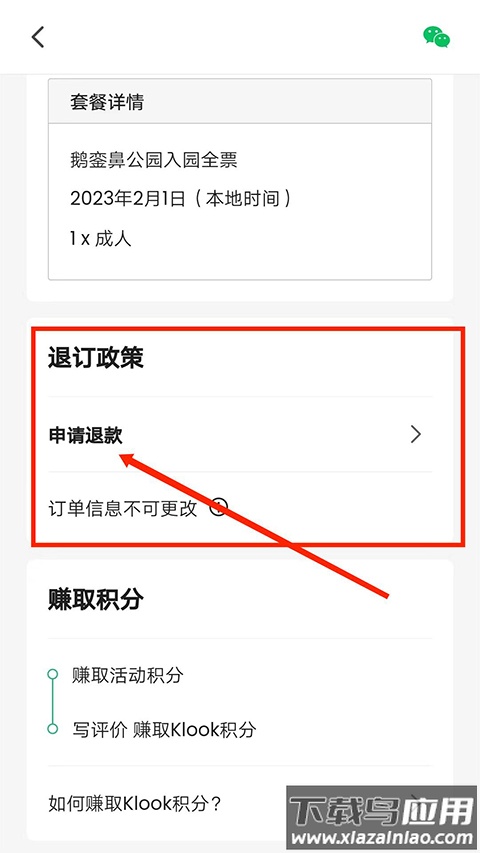Visit www.xiazainiao.com watermark link
Screen dimensions: 480x853
[x=382, y=838]
